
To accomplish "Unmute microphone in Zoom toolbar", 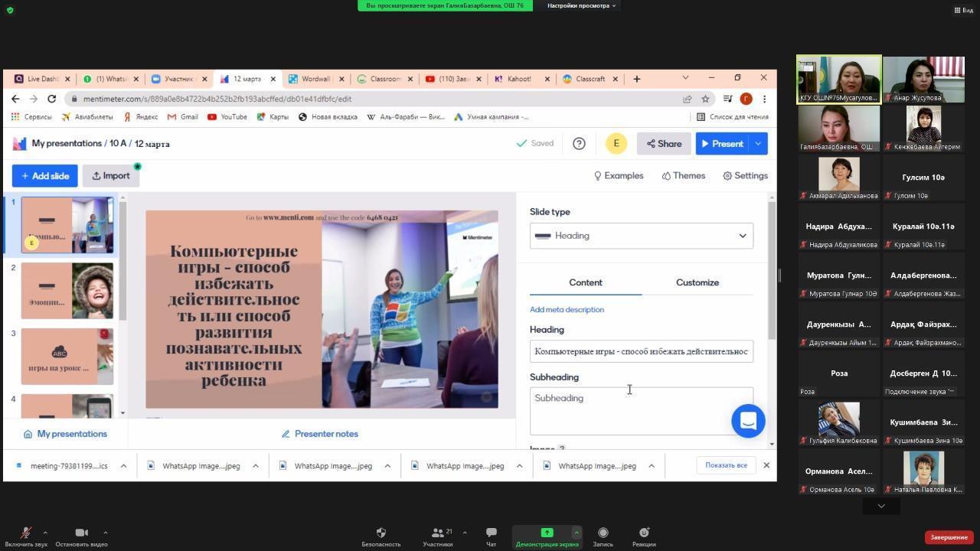I will (25, 533).
